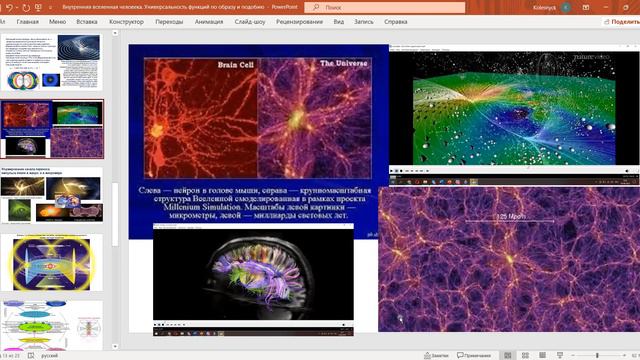Select the Brain Cell and Universe slide thumbnail
The image size is (640, 360).
[52, 129]
